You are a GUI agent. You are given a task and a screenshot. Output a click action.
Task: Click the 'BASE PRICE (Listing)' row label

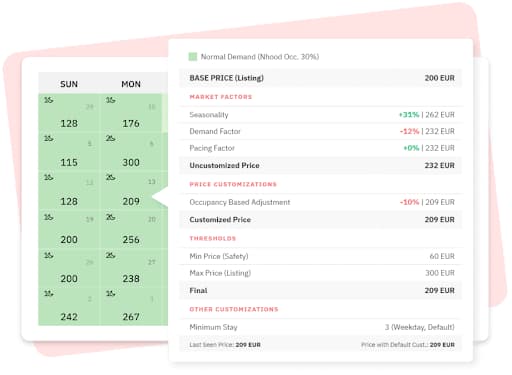226,78
